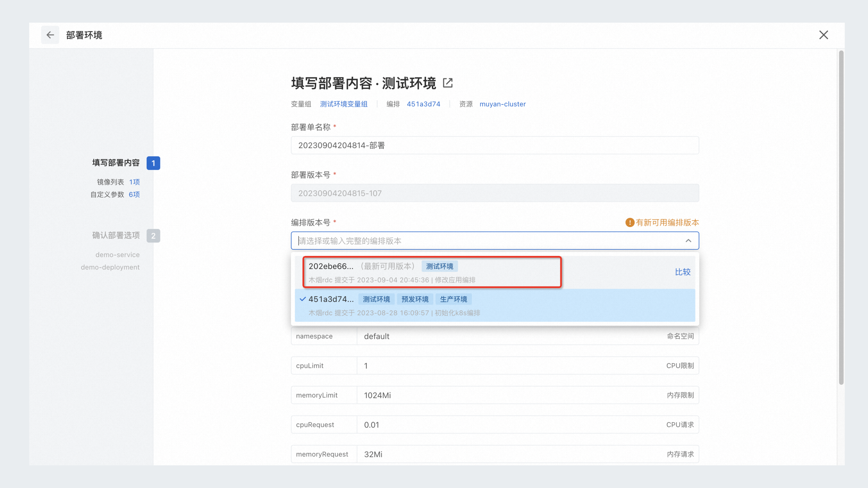
Task: Click the 有新可用编排版本 notice text
Action: 667,223
